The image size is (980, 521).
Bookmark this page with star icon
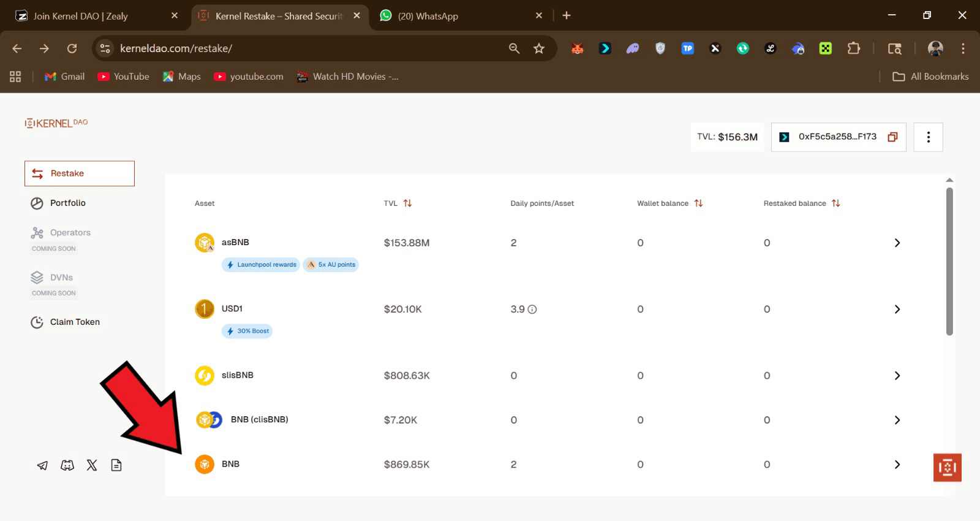[x=539, y=48]
